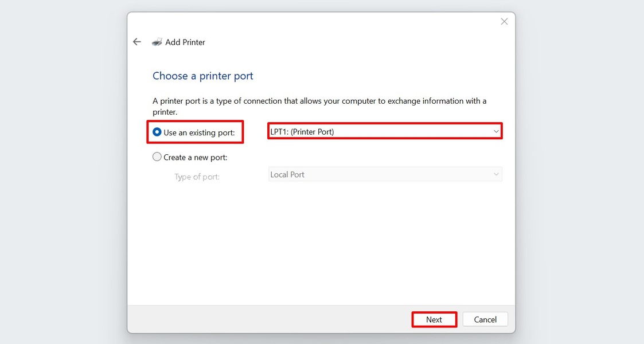Open the Type of port dropdown
Image resolution: width=644 pixels, height=344 pixels.
pyautogui.click(x=384, y=174)
